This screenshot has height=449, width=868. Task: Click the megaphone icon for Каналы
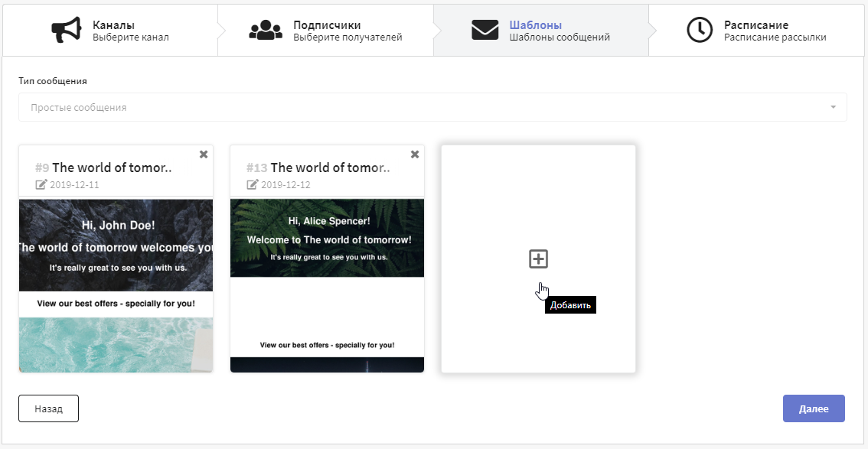tap(66, 31)
